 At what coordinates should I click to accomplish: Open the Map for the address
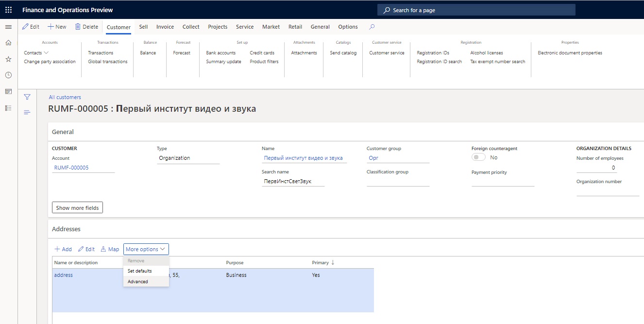coord(110,249)
